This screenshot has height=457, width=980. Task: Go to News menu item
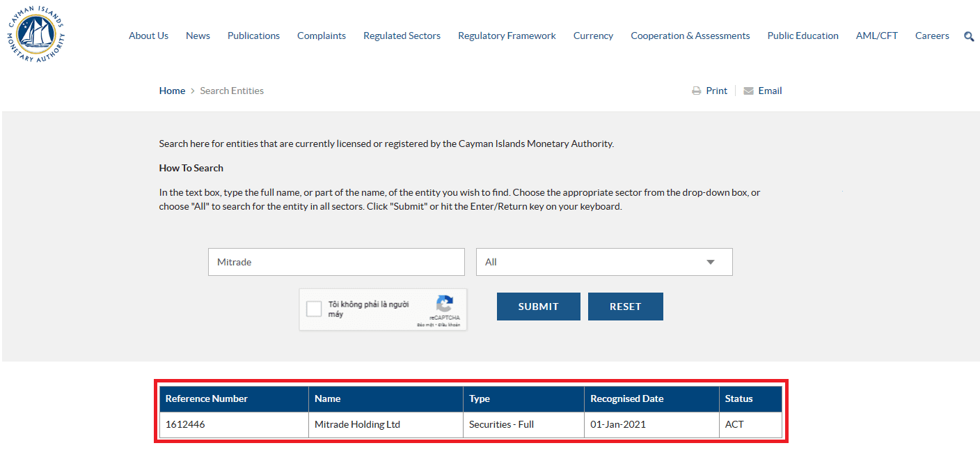pyautogui.click(x=198, y=36)
